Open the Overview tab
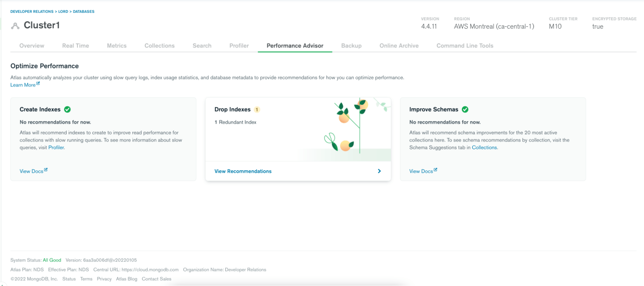Image resolution: width=644 pixels, height=286 pixels. pos(32,46)
